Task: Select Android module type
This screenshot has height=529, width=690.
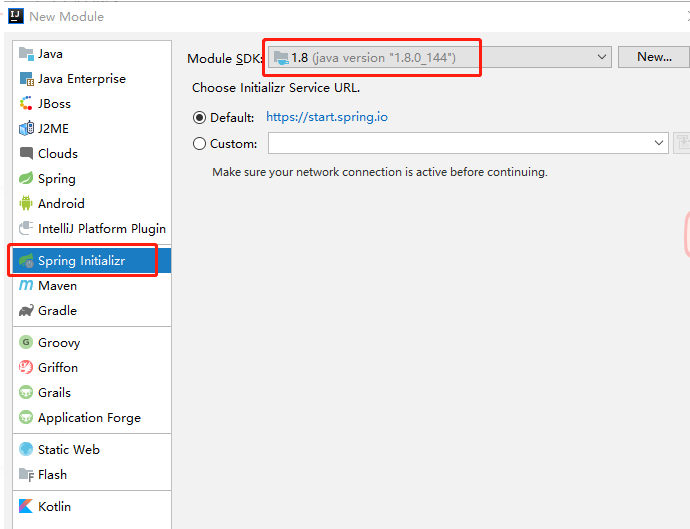Action: [x=92, y=203]
